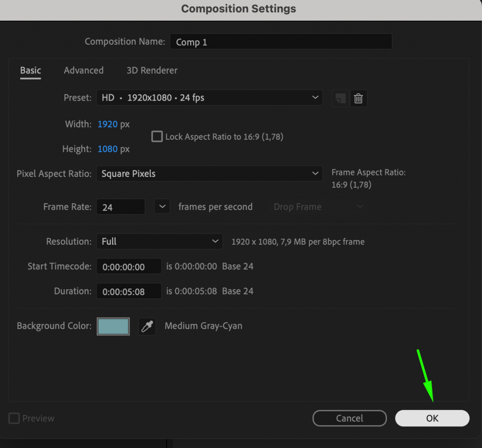Expand the Pixel Aspect Ratio dropdown
This screenshot has height=448, width=482.
pos(209,174)
